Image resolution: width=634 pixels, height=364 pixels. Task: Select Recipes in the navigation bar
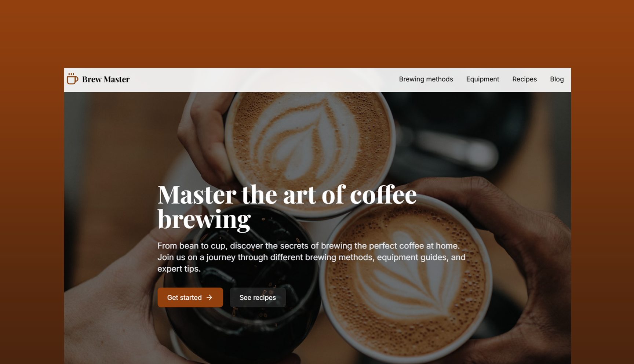pyautogui.click(x=524, y=79)
